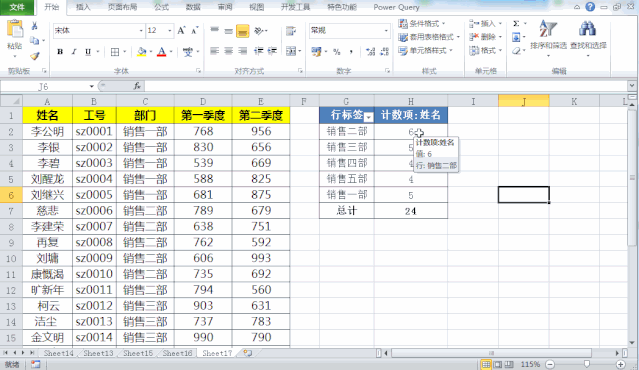639x370 pixels.
Task: Switch to the Power Query tab
Action: click(396, 7)
